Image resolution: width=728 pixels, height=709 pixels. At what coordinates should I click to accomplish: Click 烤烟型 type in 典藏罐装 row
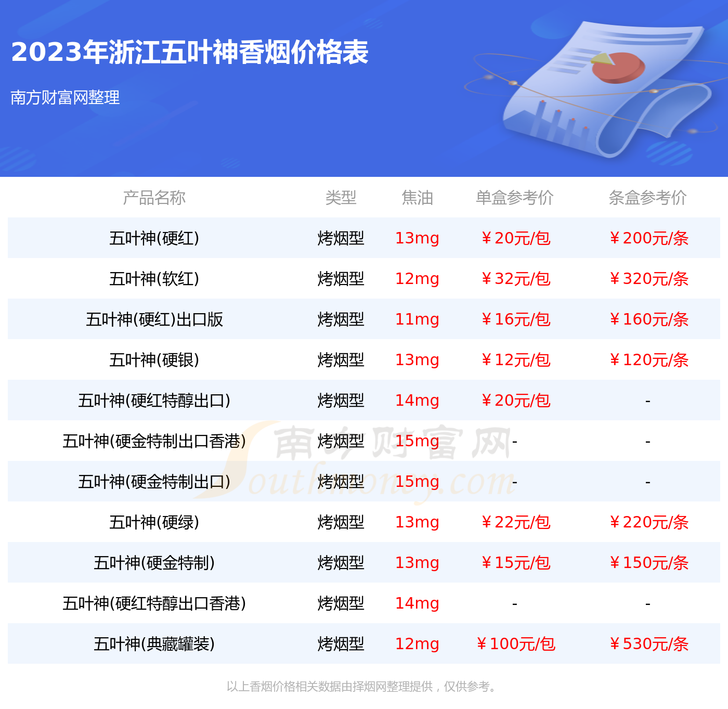(x=341, y=644)
